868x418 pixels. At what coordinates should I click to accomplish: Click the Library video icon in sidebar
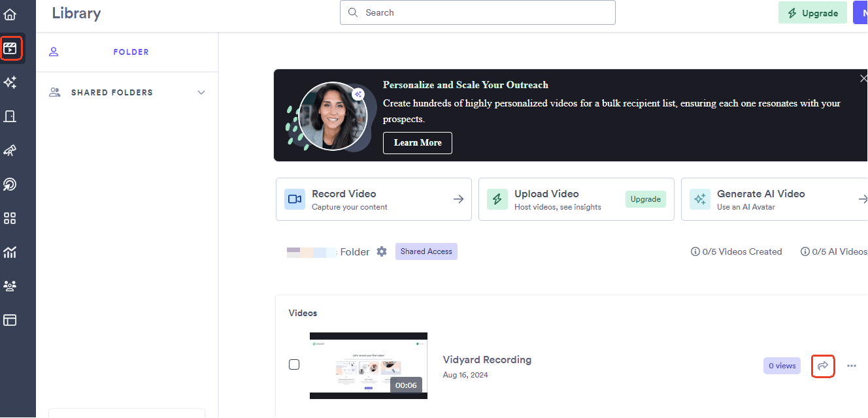tap(10, 48)
